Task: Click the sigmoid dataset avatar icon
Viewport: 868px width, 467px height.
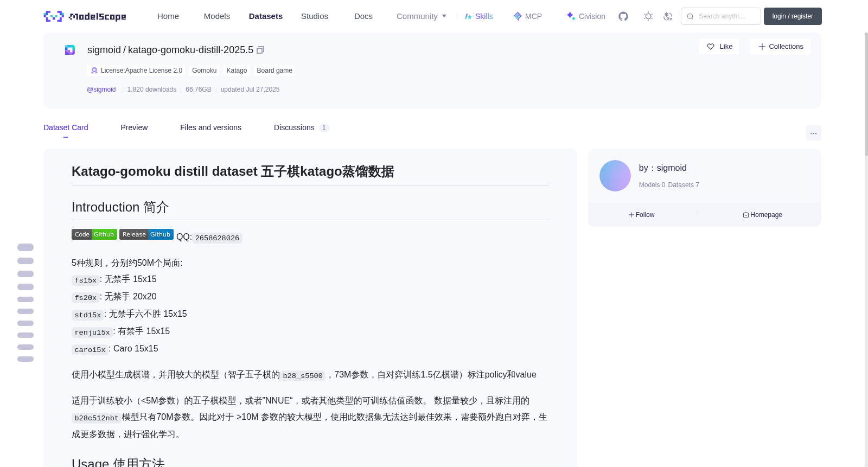Action: [70, 50]
